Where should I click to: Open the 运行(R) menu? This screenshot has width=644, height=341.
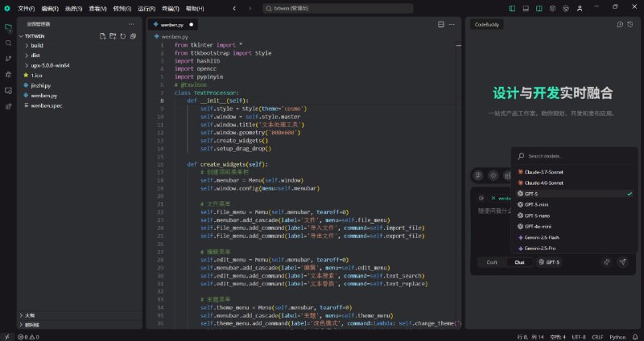click(x=147, y=8)
